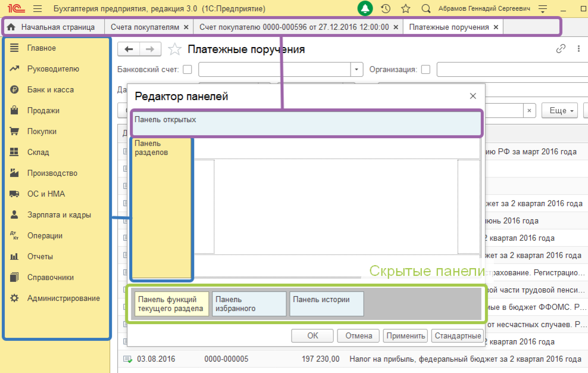This screenshot has width=588, height=373.
Task: Open Покупки section
Action: click(42, 132)
